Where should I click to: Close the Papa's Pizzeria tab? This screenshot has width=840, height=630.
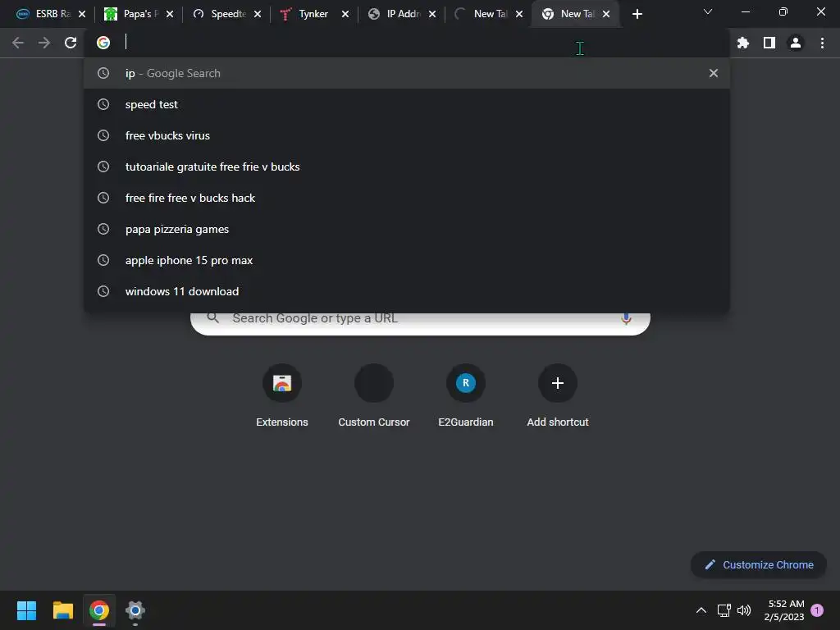tap(170, 15)
